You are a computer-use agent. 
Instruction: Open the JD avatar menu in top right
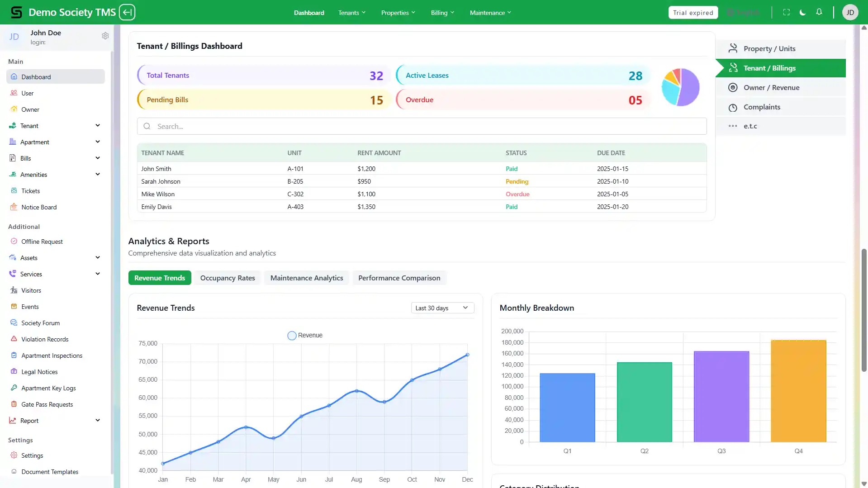tap(850, 12)
